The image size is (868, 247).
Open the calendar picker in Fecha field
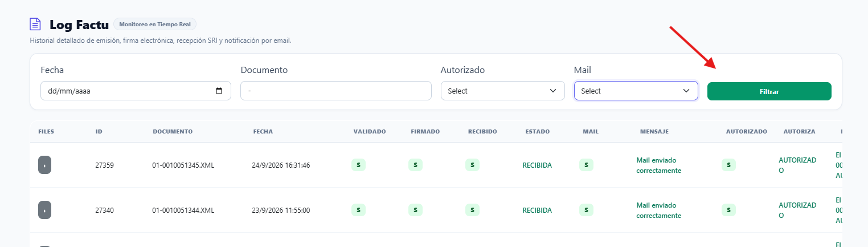coord(219,91)
